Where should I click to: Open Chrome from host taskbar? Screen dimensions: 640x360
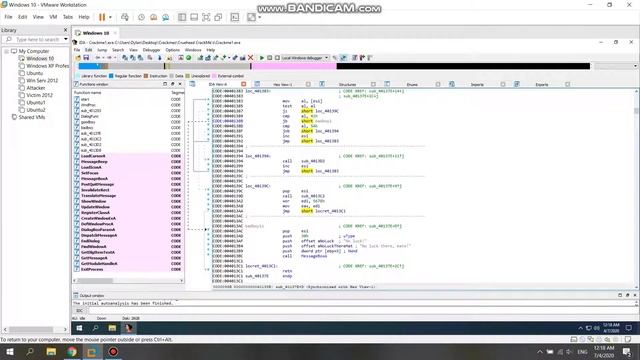click(x=72, y=352)
